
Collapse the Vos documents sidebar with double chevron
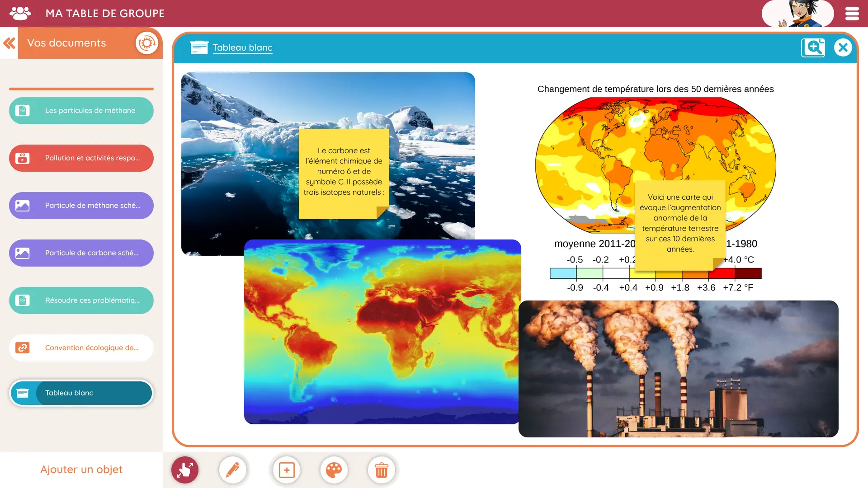(9, 43)
